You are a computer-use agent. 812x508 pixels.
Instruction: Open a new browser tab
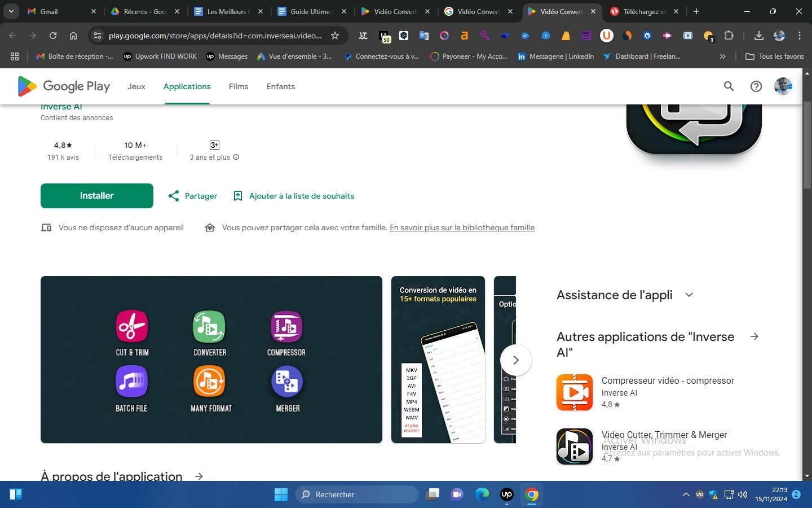pos(696,11)
